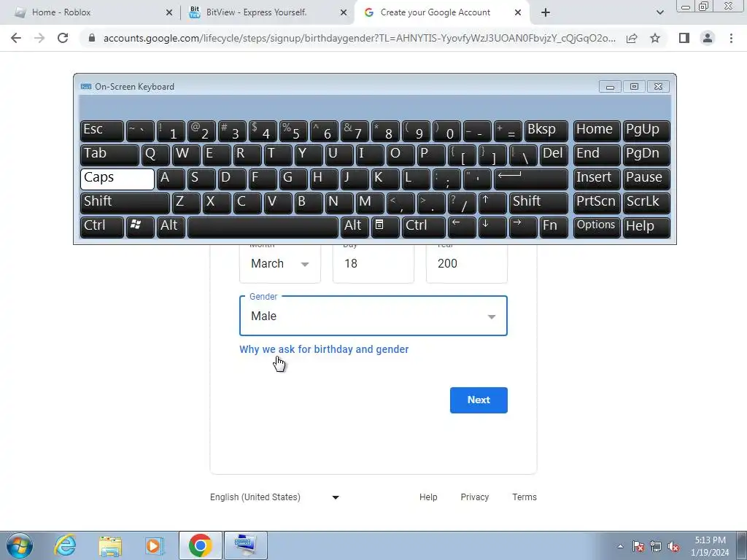Click the network tray icon
This screenshot has width=747, height=560.
pyautogui.click(x=656, y=547)
